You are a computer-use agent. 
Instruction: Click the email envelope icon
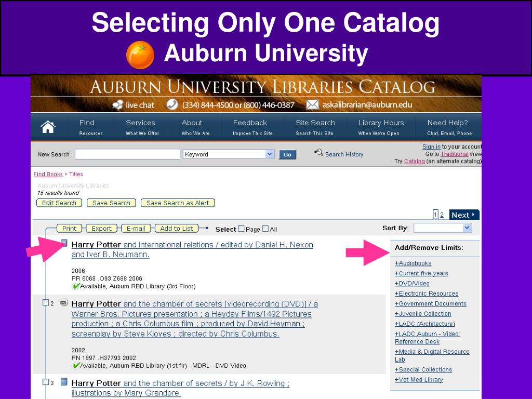pyautogui.click(x=312, y=105)
